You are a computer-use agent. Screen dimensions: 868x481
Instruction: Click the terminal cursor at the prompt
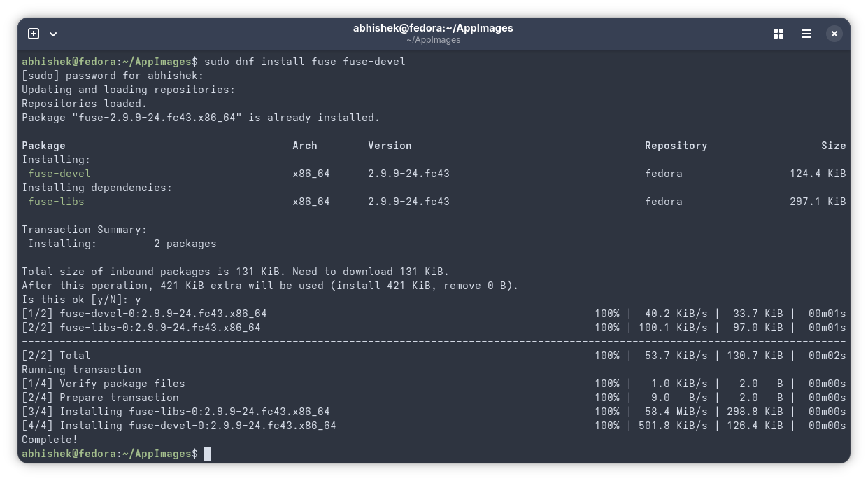(x=206, y=454)
